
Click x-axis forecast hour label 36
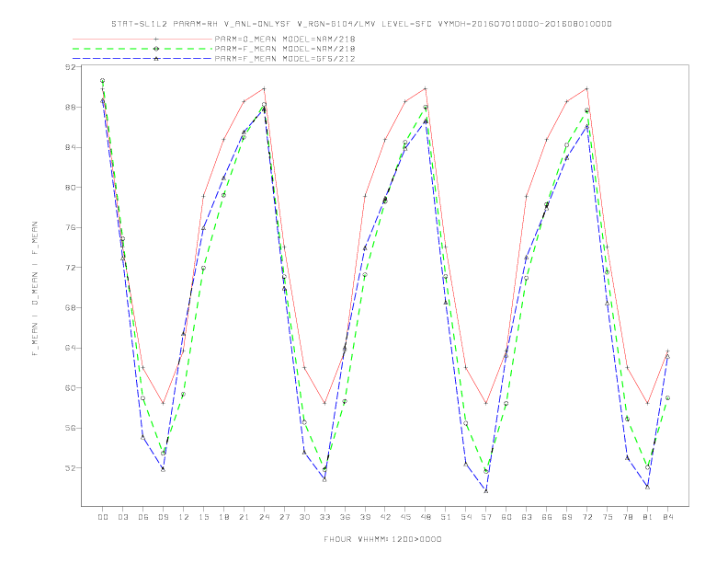tap(345, 517)
